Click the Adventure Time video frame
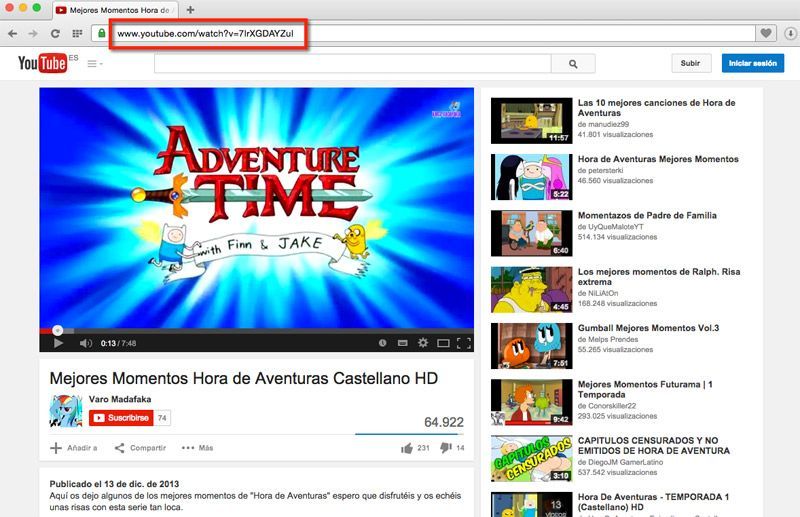 [257, 208]
